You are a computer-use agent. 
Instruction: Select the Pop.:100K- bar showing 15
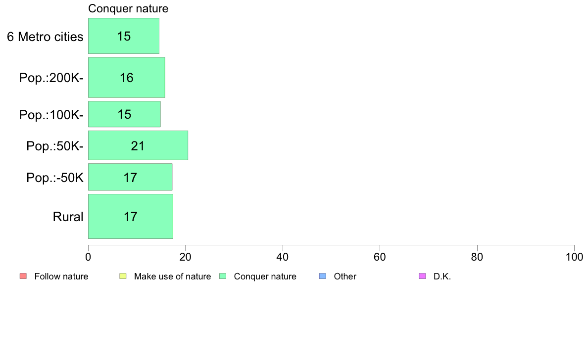click(125, 114)
